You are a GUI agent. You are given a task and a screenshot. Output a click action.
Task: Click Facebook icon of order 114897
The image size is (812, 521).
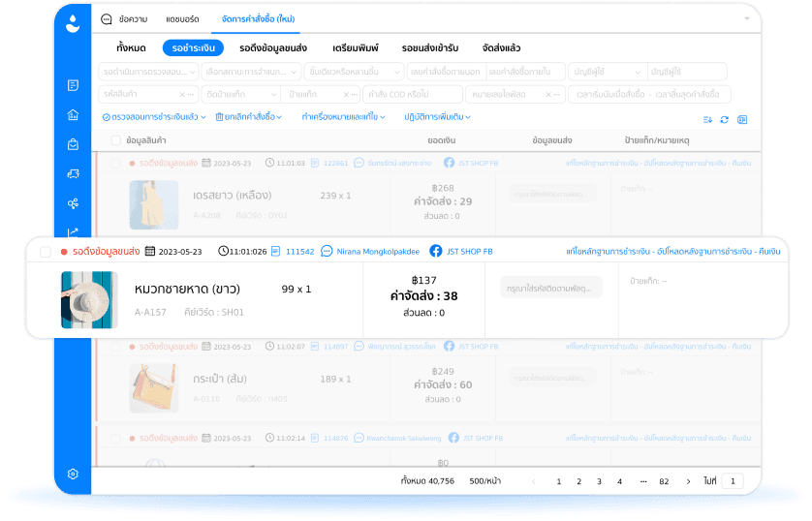tap(449, 346)
